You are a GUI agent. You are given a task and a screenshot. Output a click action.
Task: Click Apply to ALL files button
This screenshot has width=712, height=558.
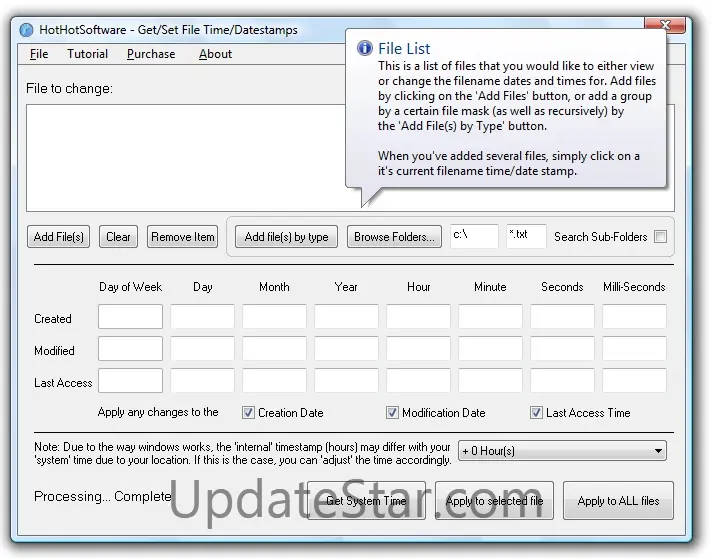tap(618, 500)
